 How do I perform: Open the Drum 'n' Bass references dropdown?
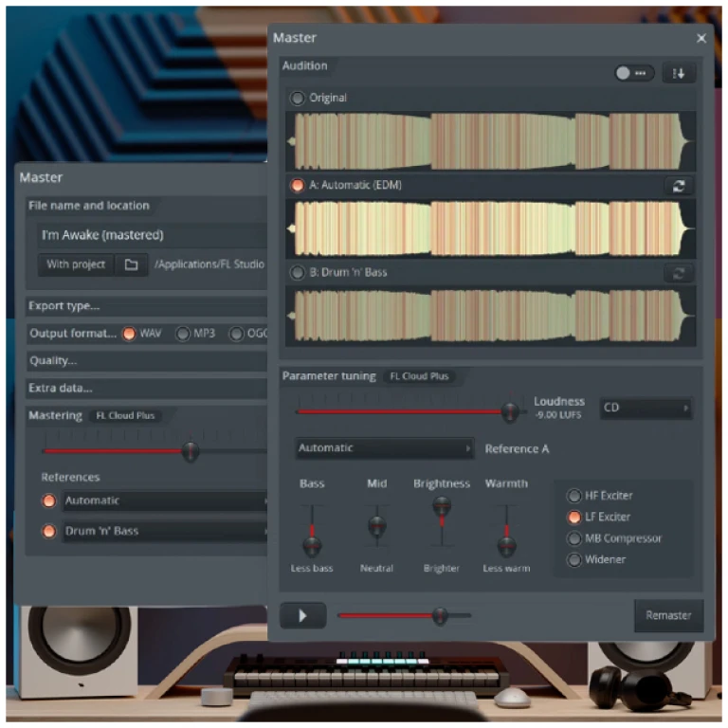(x=165, y=531)
